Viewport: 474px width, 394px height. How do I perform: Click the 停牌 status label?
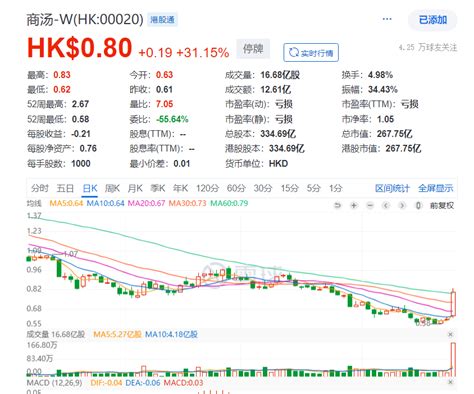253,49
